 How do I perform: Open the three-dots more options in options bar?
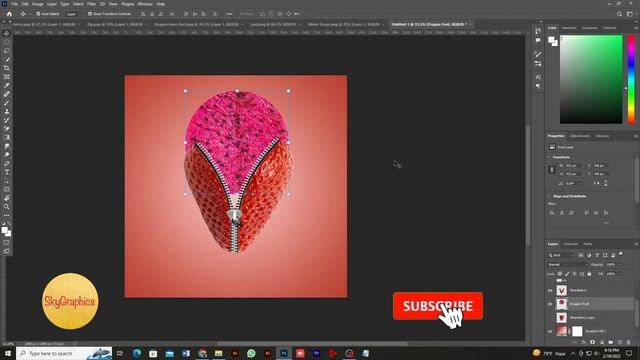(x=229, y=14)
